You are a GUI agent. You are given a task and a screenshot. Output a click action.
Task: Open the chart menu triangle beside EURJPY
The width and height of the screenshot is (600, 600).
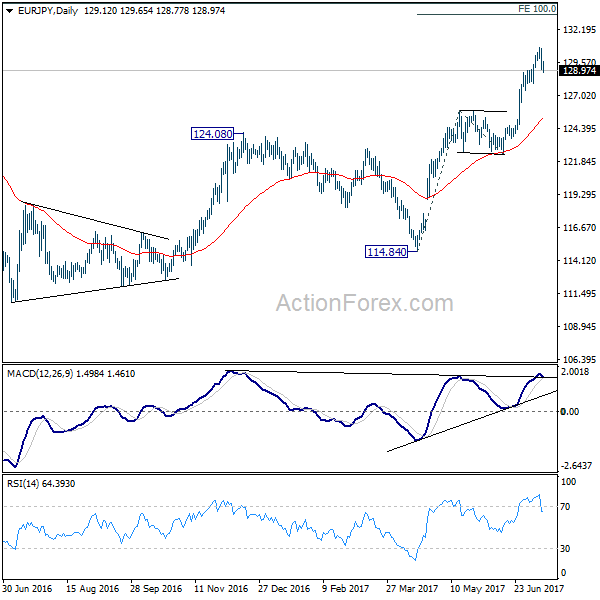(10, 11)
